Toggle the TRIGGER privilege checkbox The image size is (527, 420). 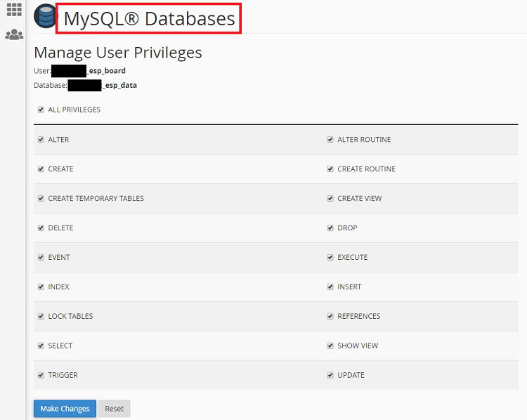tap(41, 376)
